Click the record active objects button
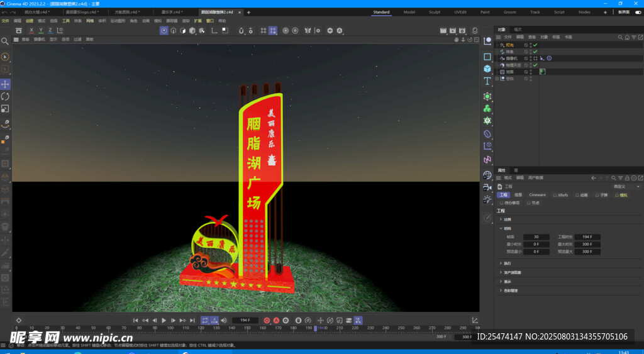 [266, 320]
